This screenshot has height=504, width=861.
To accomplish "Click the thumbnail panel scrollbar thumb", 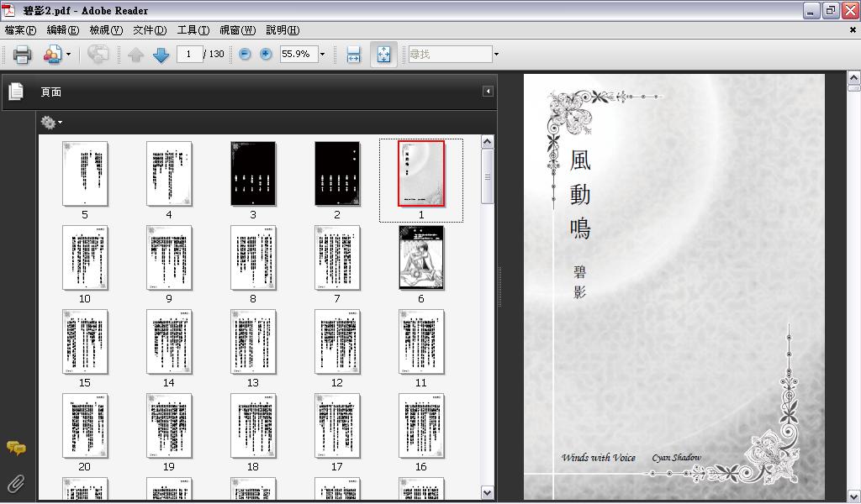I will point(487,176).
